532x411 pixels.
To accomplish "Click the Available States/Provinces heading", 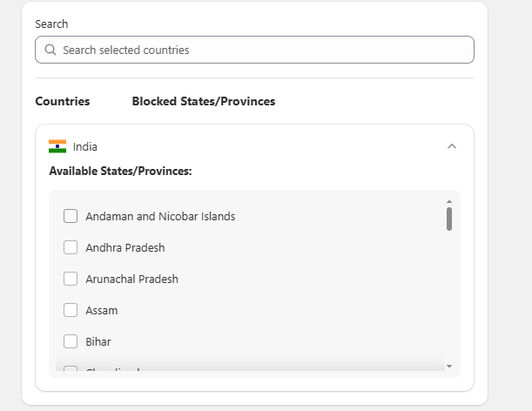I will coord(120,171).
